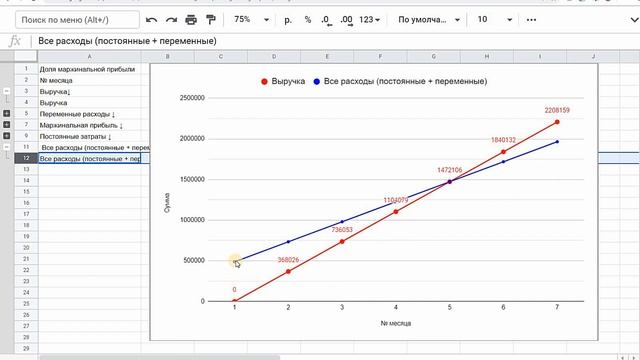Increase decimal places button

347,20
